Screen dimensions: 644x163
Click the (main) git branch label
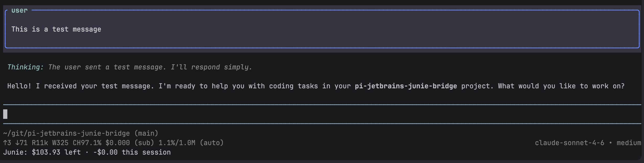click(x=146, y=133)
